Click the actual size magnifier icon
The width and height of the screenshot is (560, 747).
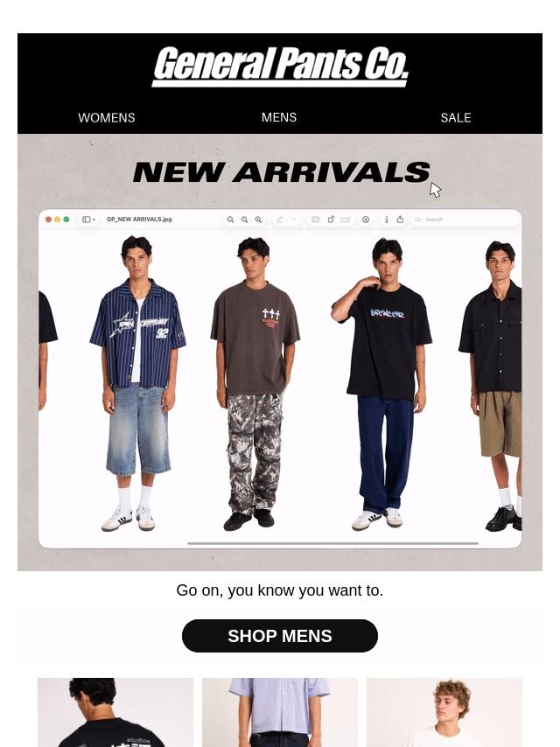(x=244, y=220)
